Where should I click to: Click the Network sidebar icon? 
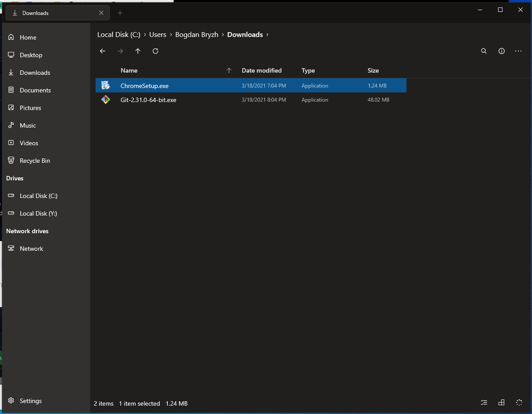pyautogui.click(x=11, y=249)
